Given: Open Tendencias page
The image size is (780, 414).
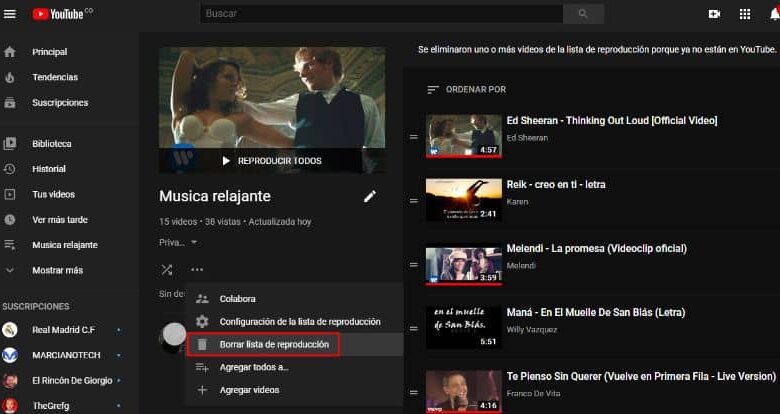Looking at the screenshot, I should [55, 77].
